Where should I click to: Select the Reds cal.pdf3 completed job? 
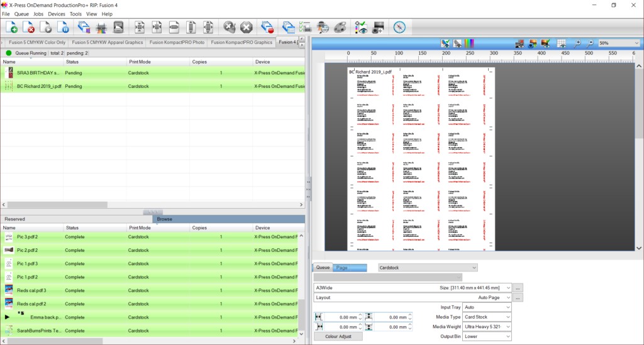tap(149, 290)
